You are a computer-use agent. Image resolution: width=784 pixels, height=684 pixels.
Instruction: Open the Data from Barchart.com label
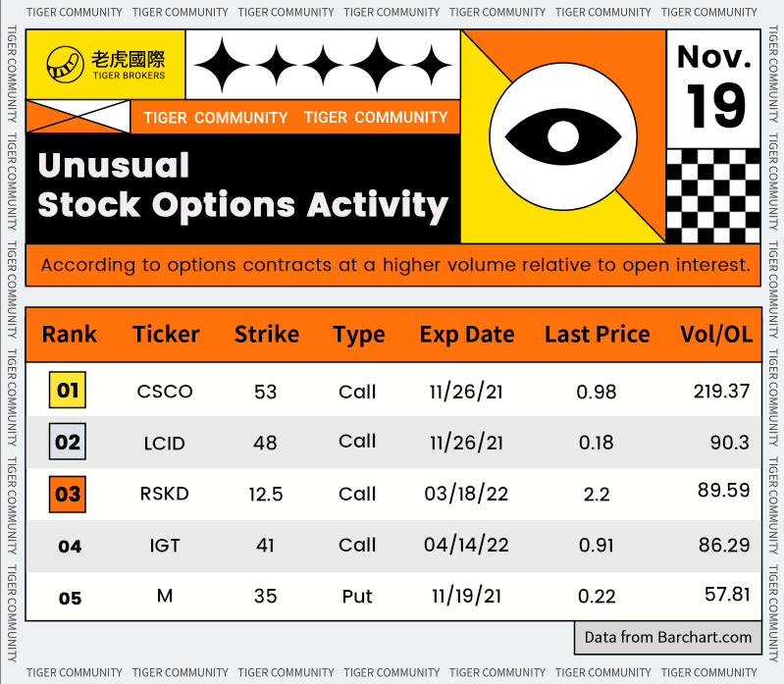667,637
